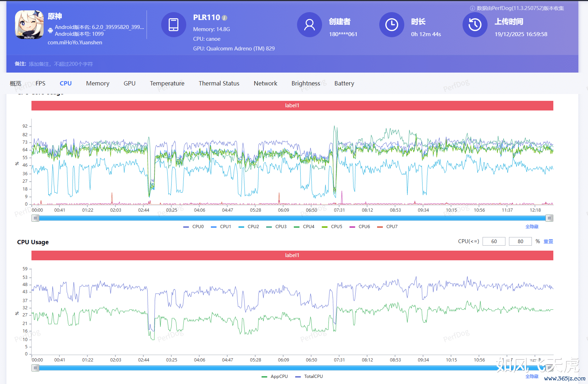588x384 pixels.
Task: Click the Genshin Impact app icon
Action: click(29, 25)
